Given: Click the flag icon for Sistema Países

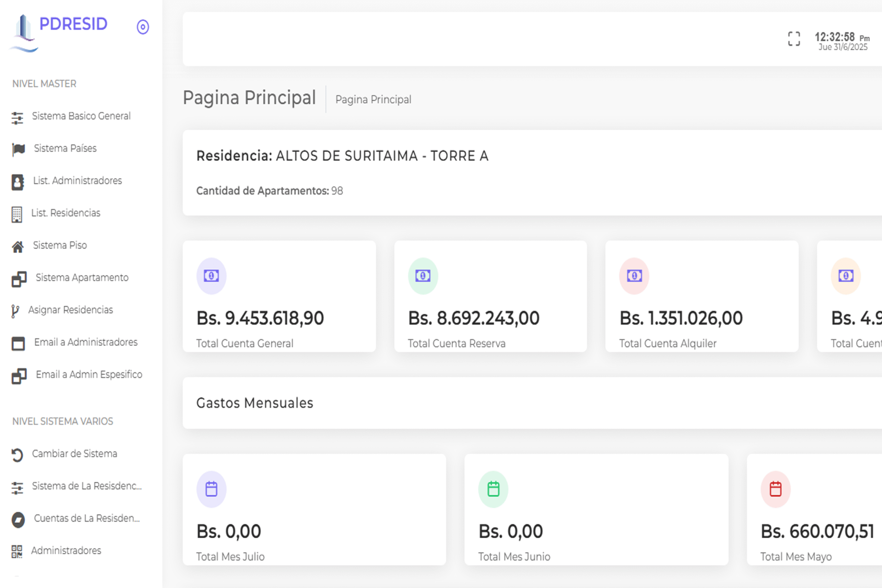Looking at the screenshot, I should pyautogui.click(x=18, y=149).
